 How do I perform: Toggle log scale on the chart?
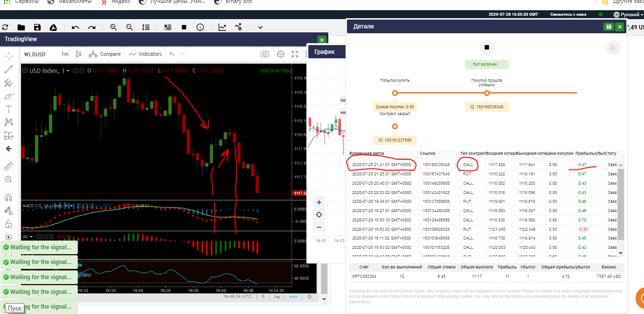277,296
